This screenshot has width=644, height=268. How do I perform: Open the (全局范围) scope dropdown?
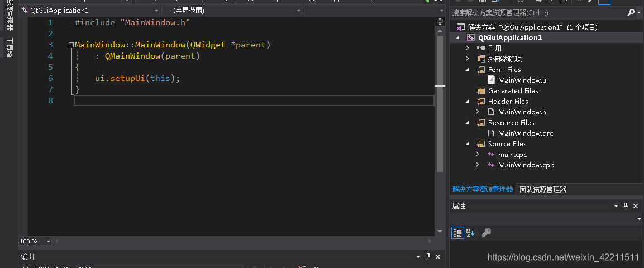[299, 11]
